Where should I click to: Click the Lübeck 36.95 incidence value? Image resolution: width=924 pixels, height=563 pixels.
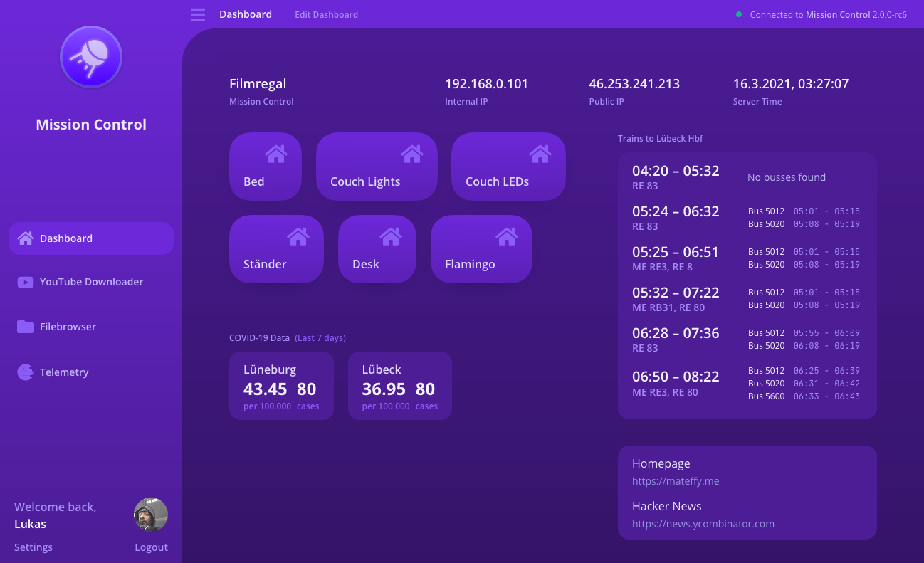tap(384, 389)
